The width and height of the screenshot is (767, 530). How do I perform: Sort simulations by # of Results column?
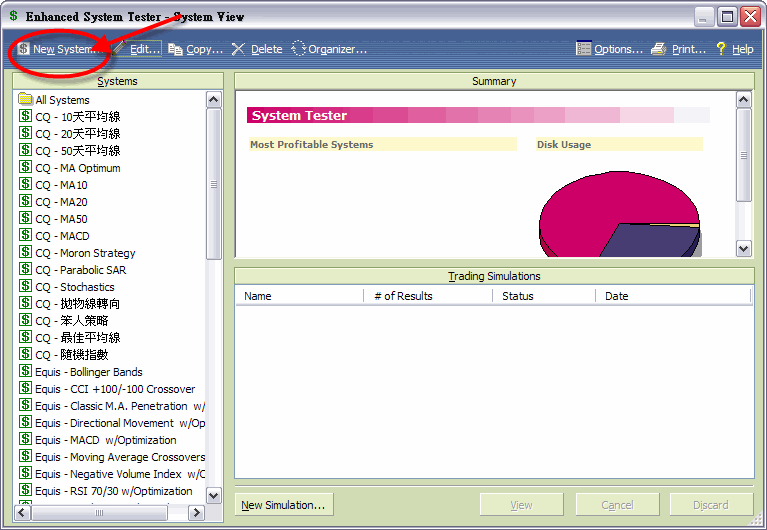[x=428, y=296]
